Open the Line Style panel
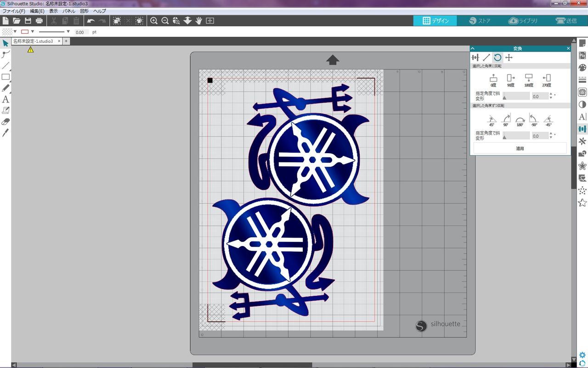 point(582,80)
